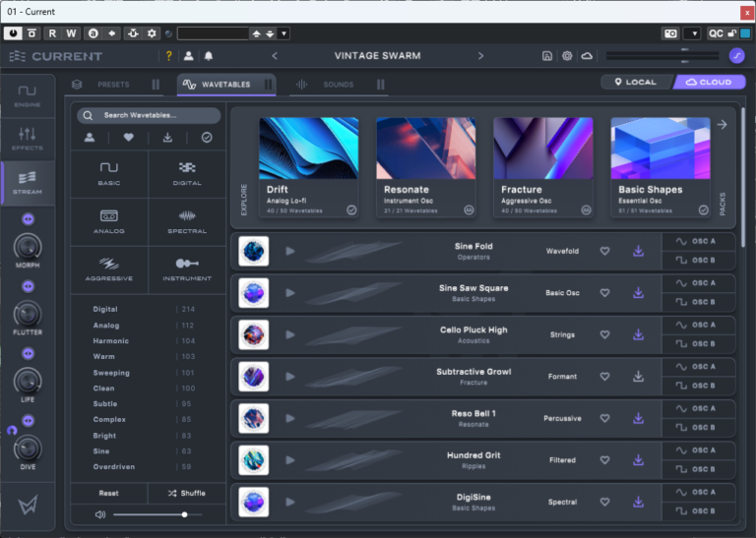Image resolution: width=756 pixels, height=538 pixels.
Task: Go to the previous preset with left chevron
Action: 275,56
